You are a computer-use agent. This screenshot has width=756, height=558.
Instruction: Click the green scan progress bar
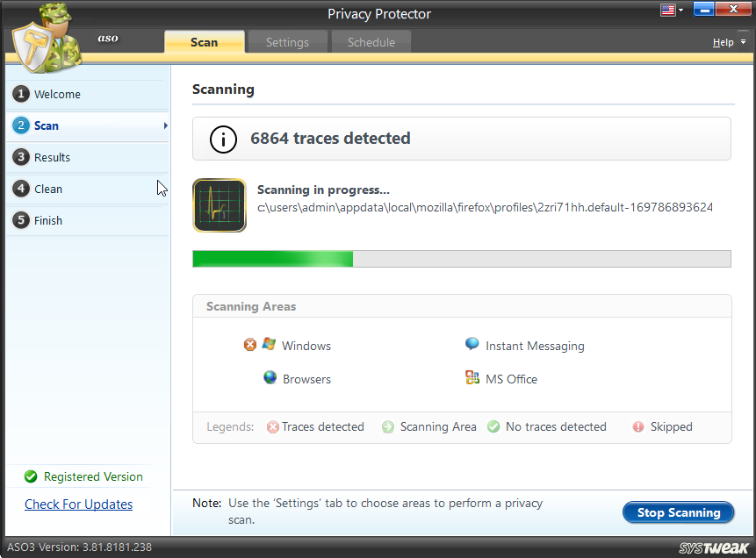click(x=272, y=259)
